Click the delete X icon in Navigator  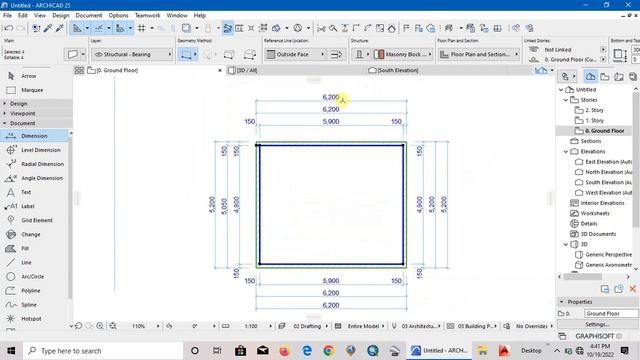(633, 289)
